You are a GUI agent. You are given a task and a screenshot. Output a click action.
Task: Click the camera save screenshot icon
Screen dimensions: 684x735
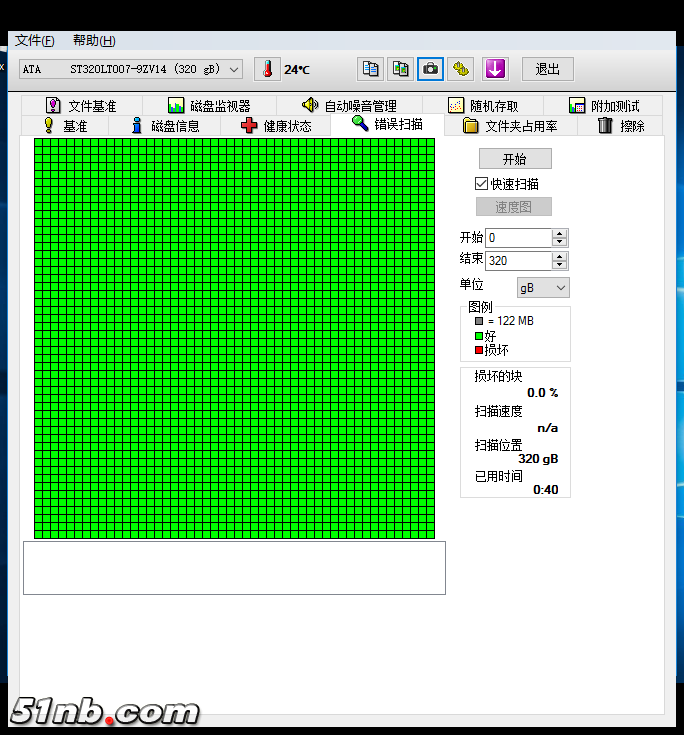point(430,69)
